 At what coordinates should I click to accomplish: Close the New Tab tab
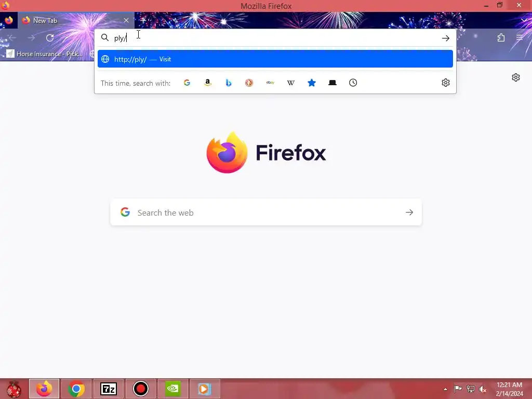pos(126,20)
